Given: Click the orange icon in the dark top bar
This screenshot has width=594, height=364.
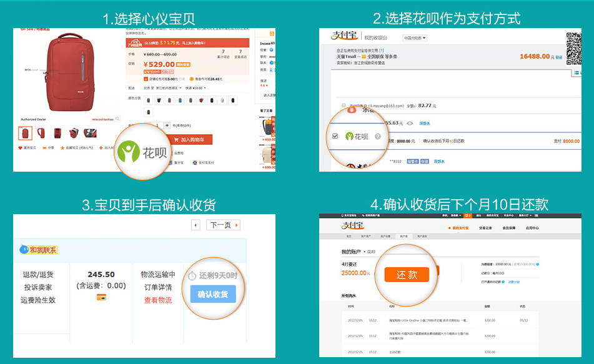Looking at the screenshot, I should (468, 215).
